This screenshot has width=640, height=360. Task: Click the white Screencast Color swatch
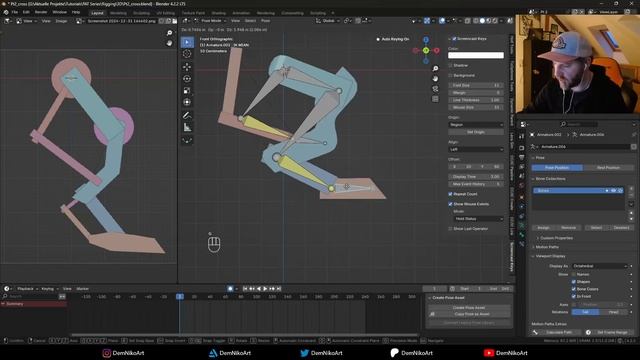click(476, 55)
